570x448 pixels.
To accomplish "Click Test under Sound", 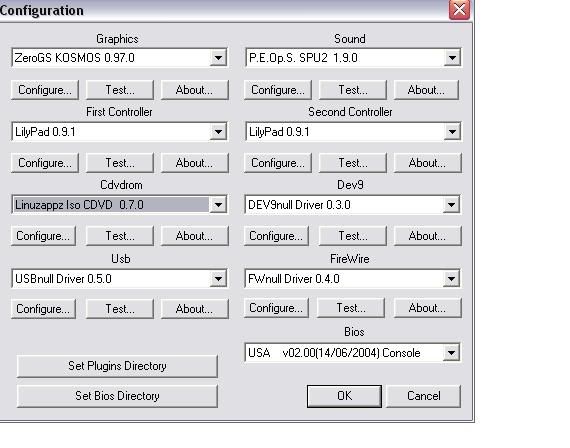I will (353, 90).
